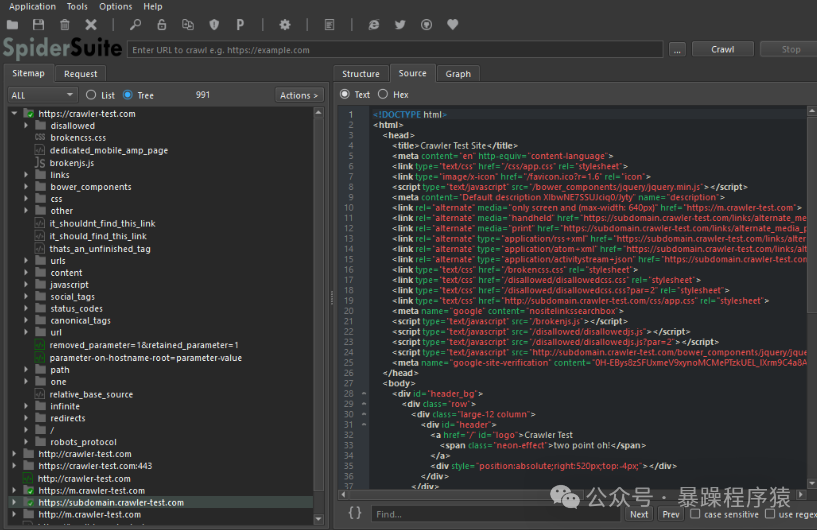The image size is (817, 530).
Task: Select the Hex view radio button
Action: point(383,94)
